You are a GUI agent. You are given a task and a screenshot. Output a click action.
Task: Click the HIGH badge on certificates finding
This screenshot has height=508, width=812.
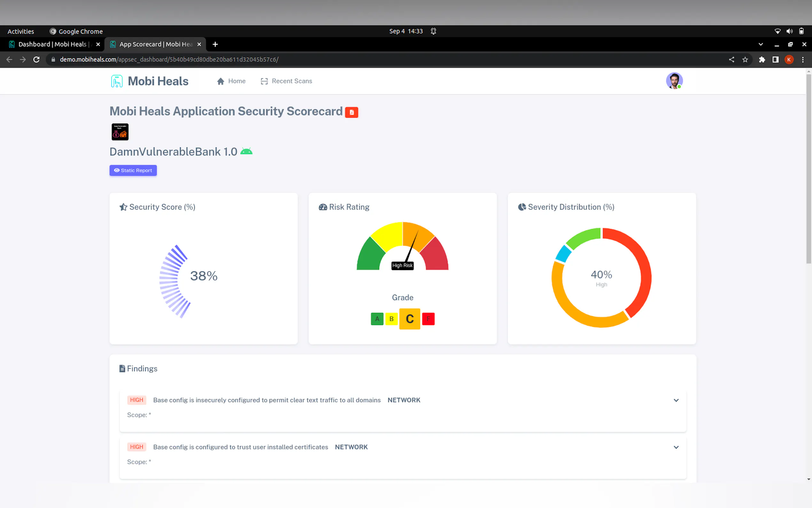(x=137, y=447)
